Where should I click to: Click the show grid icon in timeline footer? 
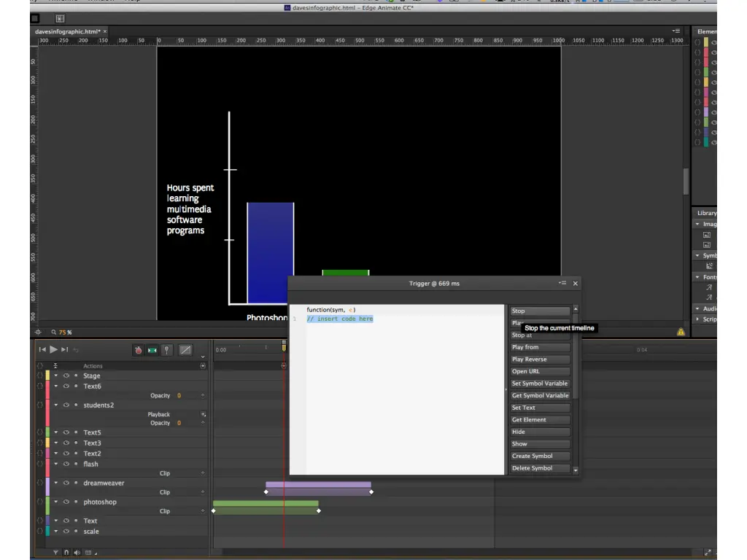tap(88, 553)
